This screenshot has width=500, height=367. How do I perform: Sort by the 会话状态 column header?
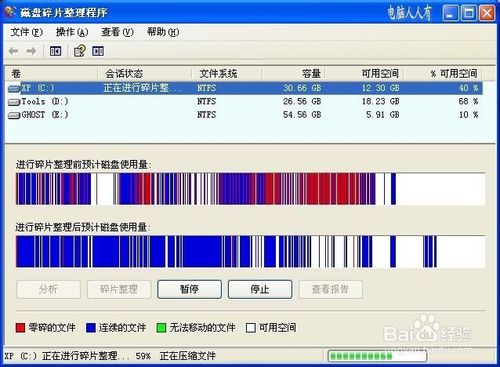(144, 73)
